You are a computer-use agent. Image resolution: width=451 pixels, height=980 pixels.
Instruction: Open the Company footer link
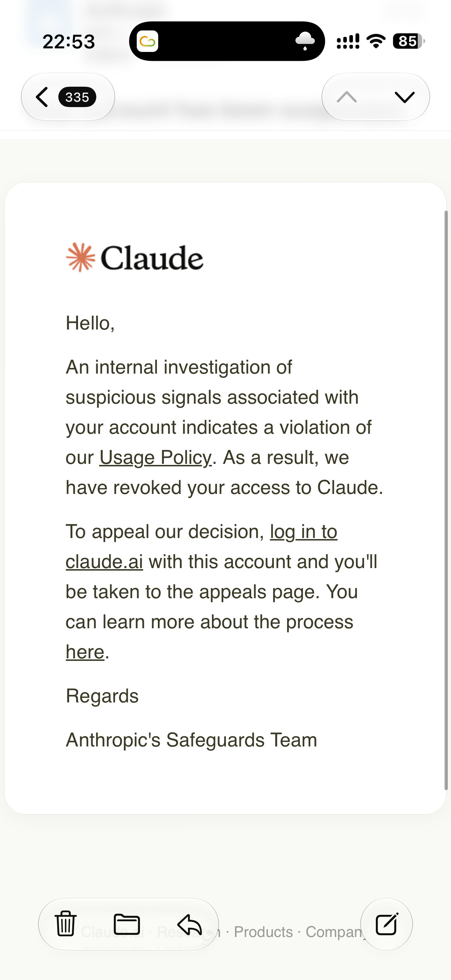335,932
